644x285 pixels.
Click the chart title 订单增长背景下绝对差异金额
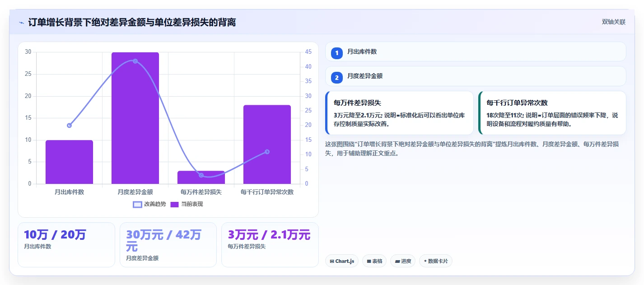(132, 22)
